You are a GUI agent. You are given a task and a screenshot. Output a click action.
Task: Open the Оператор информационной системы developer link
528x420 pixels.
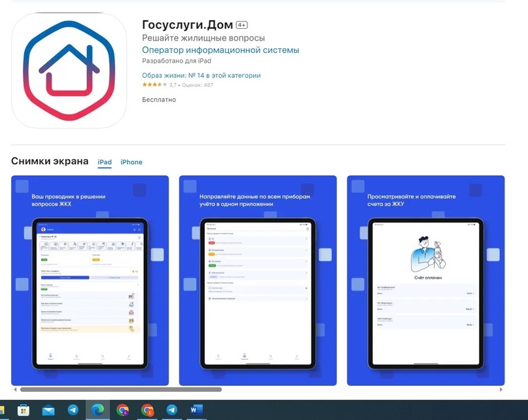click(x=220, y=50)
